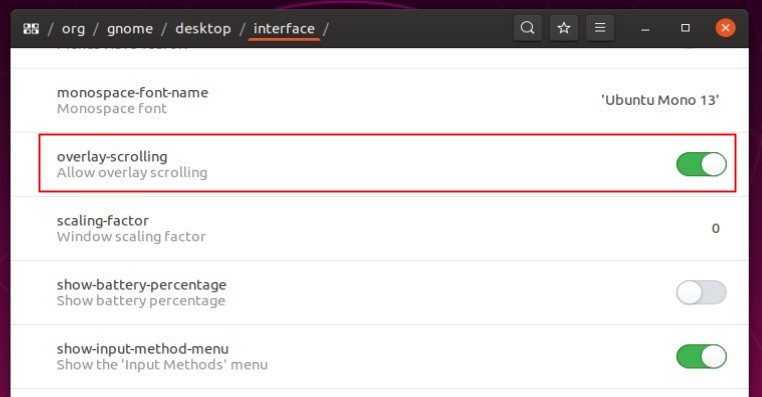Open the scaling-factor key row

(380, 228)
